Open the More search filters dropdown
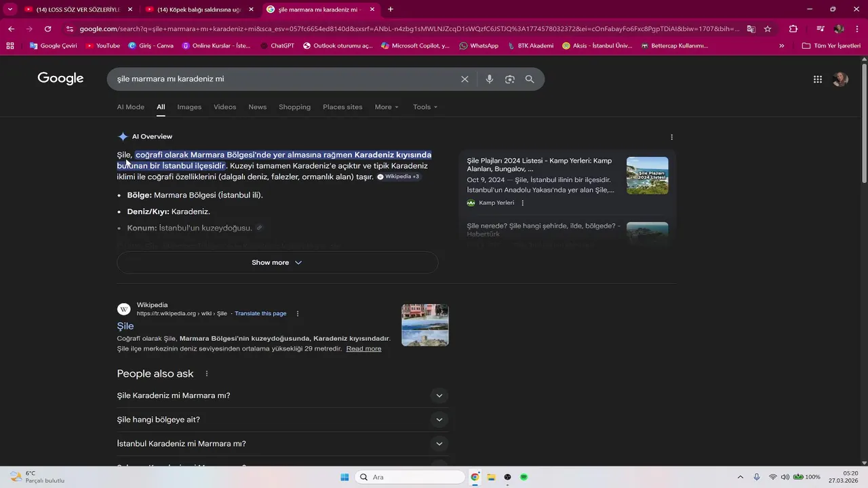The image size is (868, 488). tap(387, 107)
